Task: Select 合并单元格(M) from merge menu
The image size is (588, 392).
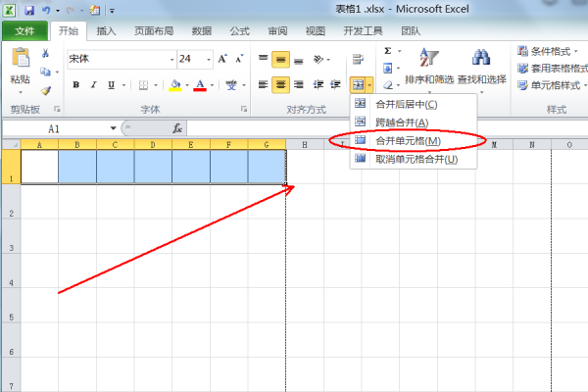Action: [x=408, y=141]
